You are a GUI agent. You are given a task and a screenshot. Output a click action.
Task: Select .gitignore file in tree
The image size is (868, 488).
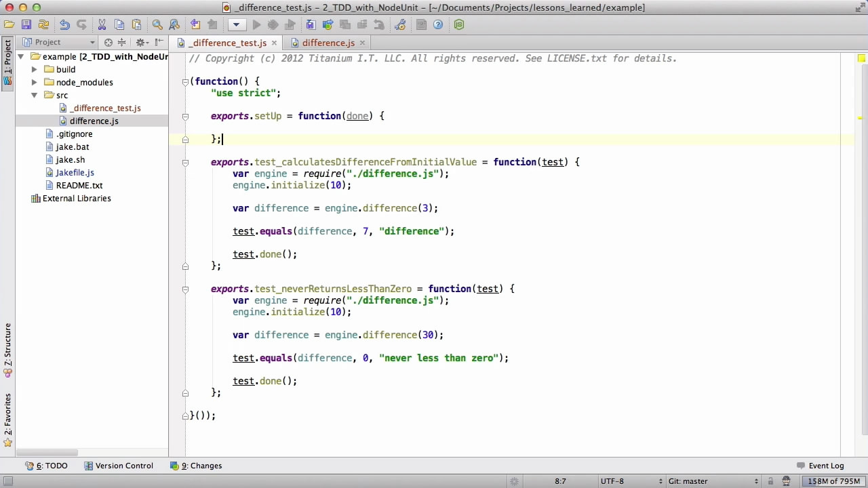[74, 134]
